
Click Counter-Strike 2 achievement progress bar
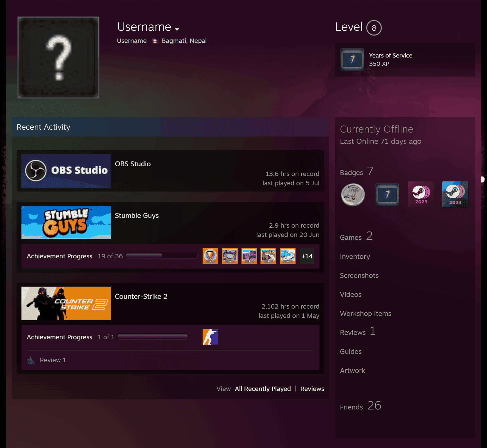[153, 337]
